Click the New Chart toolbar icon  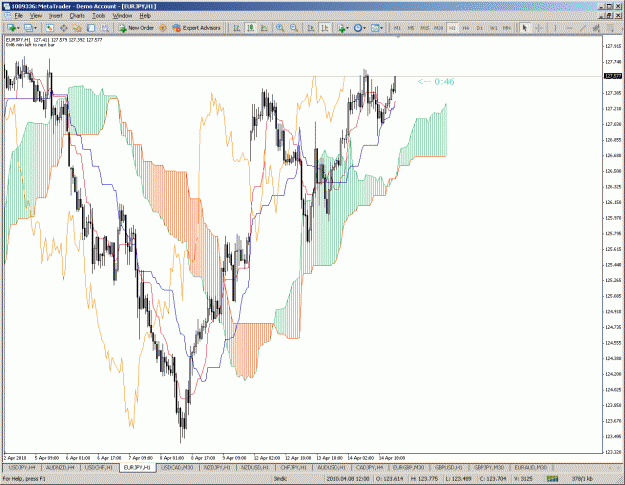pos(11,28)
